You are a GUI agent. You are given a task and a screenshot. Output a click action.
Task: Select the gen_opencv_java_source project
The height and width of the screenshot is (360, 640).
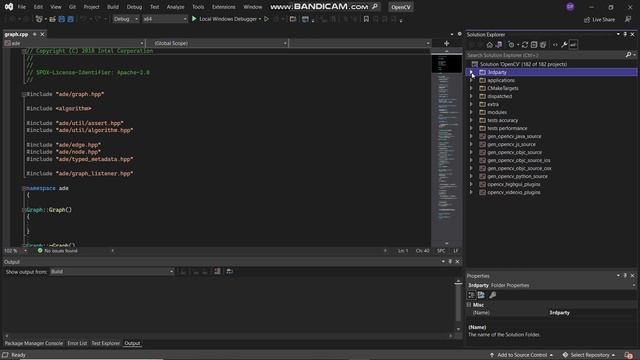pos(514,136)
